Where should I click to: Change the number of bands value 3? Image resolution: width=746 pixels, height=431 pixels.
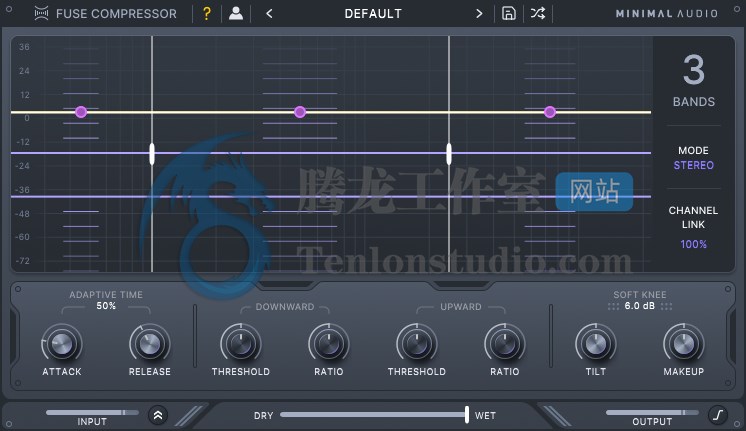(x=694, y=70)
